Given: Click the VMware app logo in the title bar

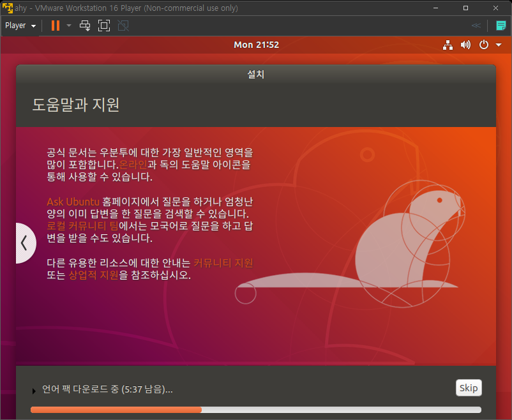Looking at the screenshot, I should pyautogui.click(x=8, y=8).
